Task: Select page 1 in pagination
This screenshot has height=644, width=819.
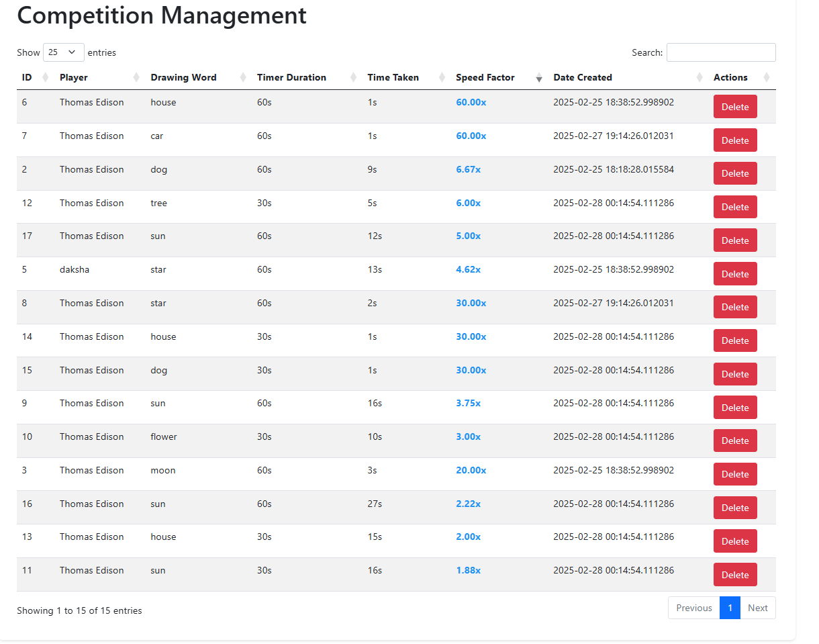Action: 730,608
